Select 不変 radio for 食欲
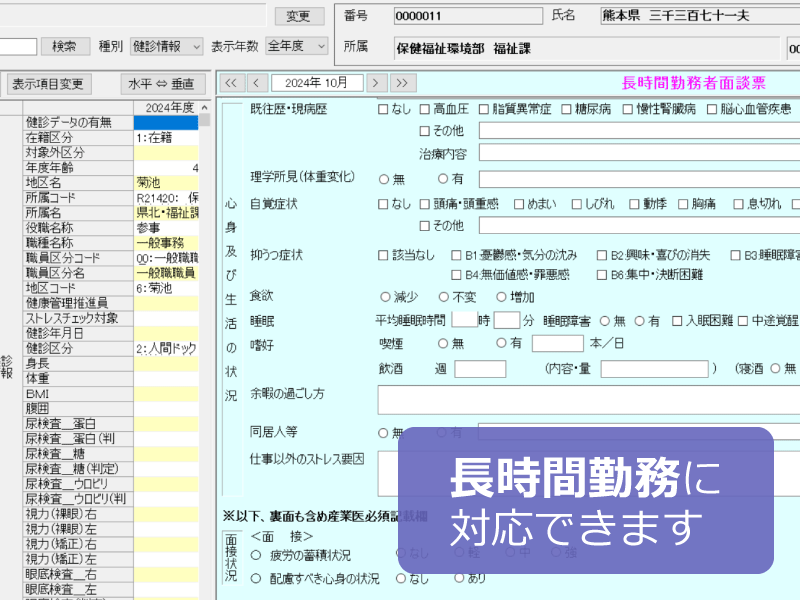800x600 pixels. pyautogui.click(x=444, y=297)
